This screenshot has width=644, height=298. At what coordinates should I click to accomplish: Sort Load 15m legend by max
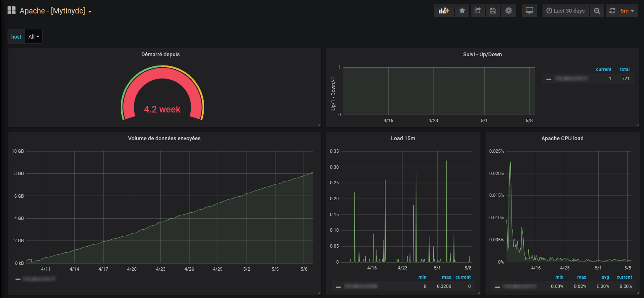coord(447,277)
